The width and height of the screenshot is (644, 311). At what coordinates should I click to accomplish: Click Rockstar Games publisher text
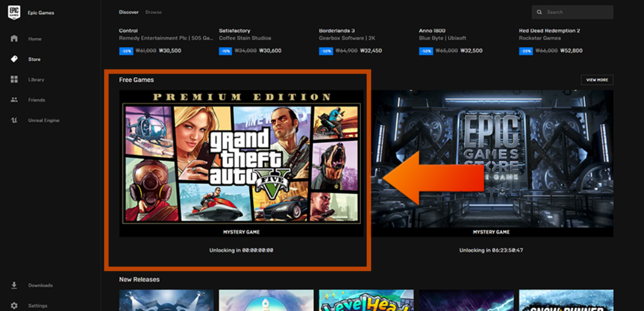[540, 38]
